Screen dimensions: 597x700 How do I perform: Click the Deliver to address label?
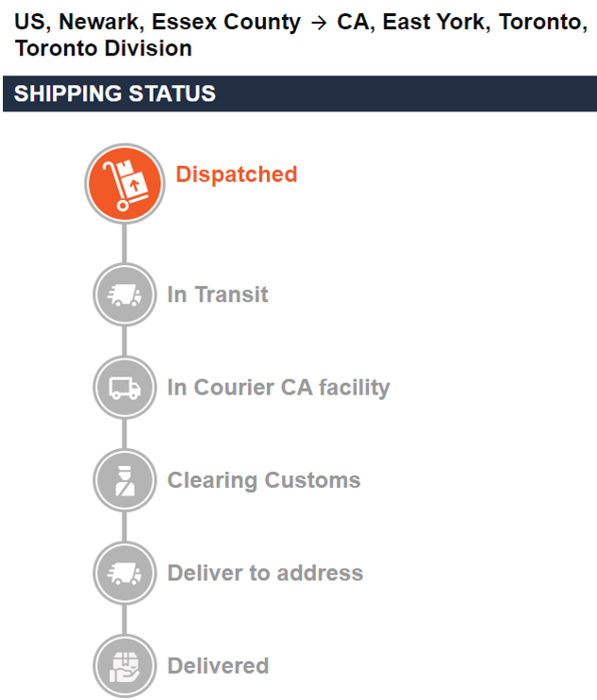264,573
